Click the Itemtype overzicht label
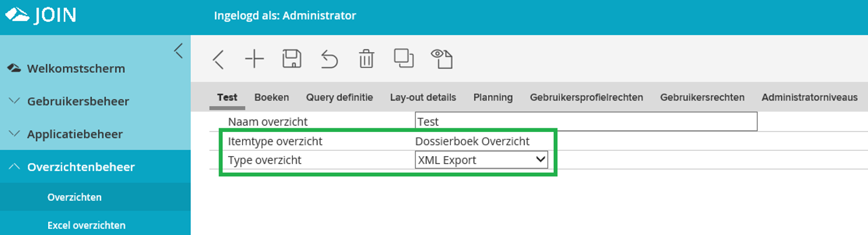The image size is (868, 235). (x=276, y=141)
